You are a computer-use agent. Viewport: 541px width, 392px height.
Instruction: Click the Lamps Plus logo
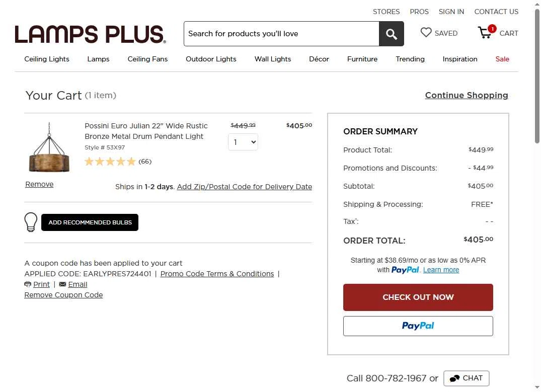pos(90,34)
